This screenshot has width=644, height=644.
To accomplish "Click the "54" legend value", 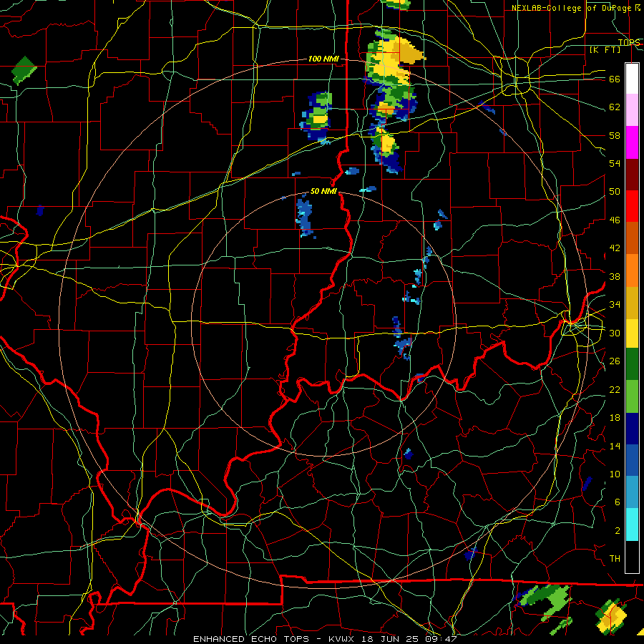I will [615, 163].
